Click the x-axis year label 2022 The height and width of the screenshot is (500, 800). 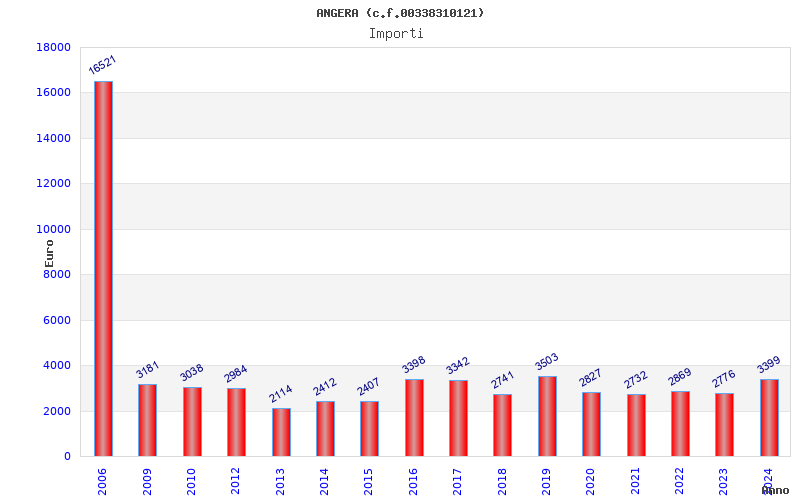680,482
